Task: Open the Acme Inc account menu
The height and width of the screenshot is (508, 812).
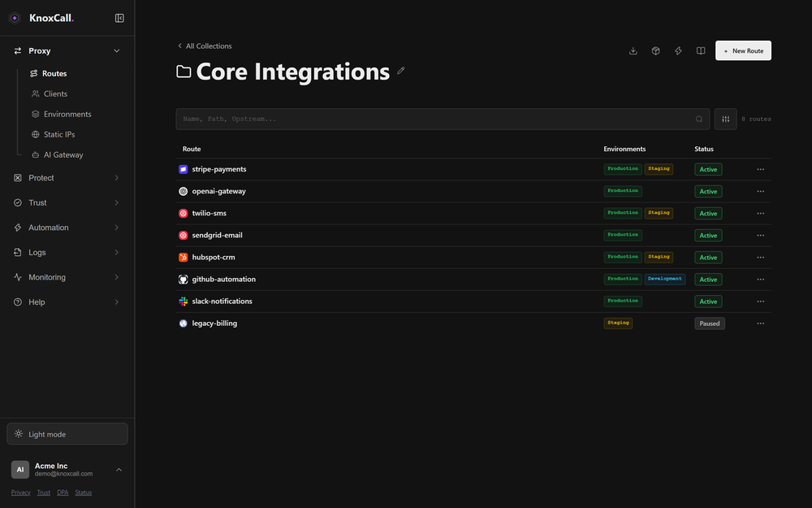Action: pos(67,470)
